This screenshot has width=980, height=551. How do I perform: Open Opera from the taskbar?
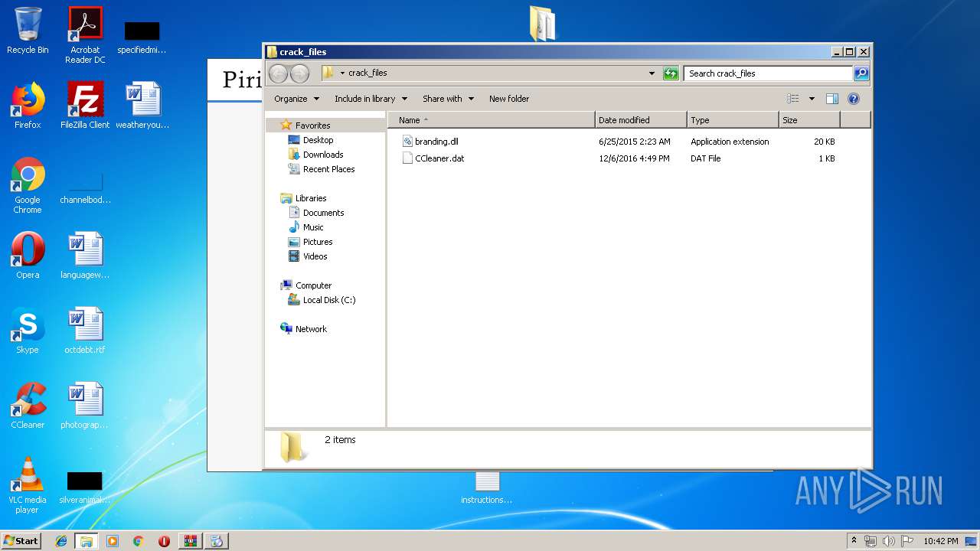164,541
